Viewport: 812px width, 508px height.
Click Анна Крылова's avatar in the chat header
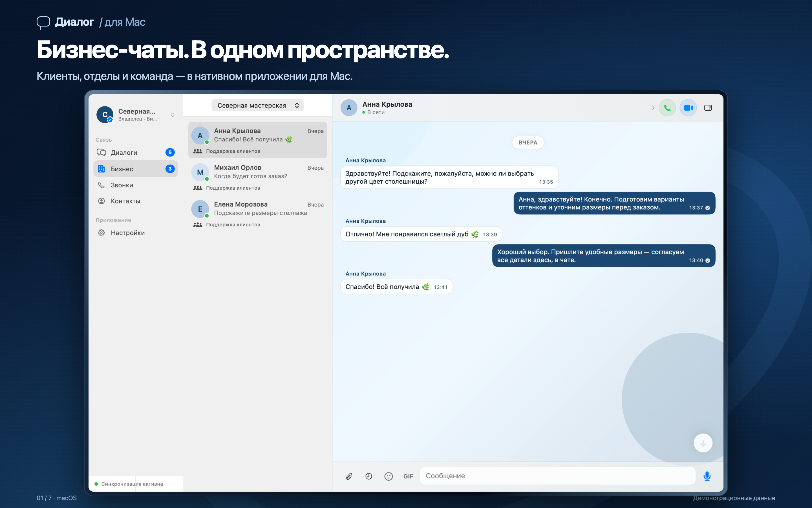point(349,108)
